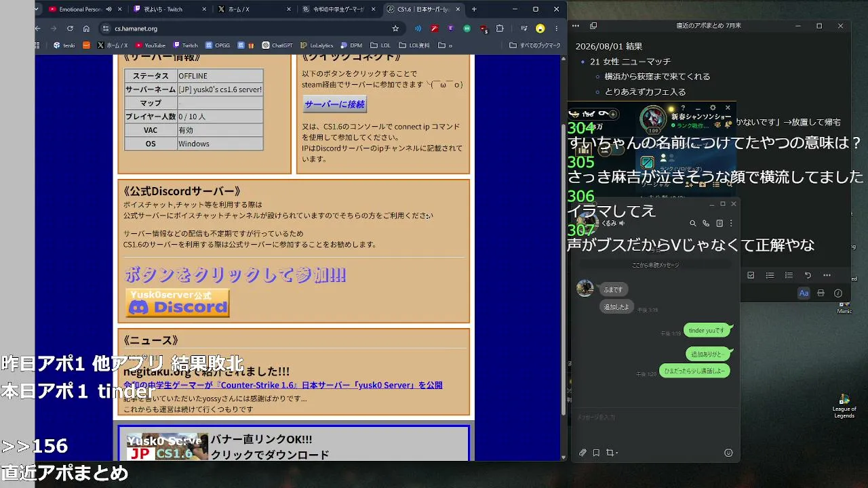Open the LOL資料 bookmarks folder

(414, 45)
